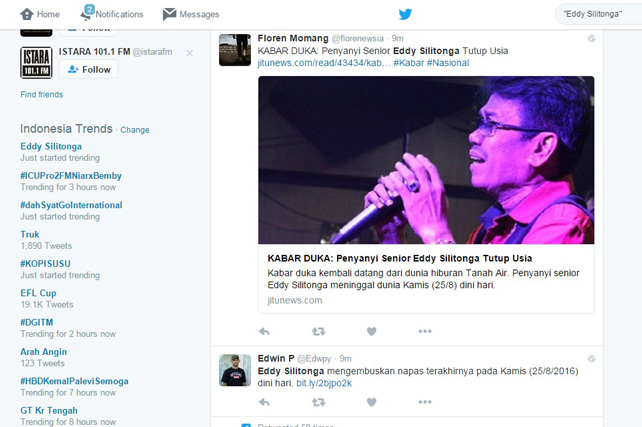Open the Home tab

tap(40, 14)
